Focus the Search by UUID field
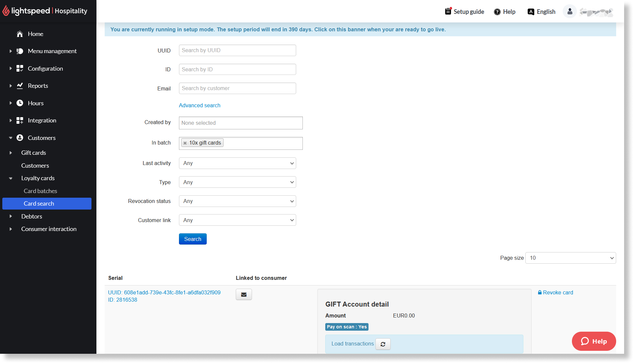 (x=237, y=50)
